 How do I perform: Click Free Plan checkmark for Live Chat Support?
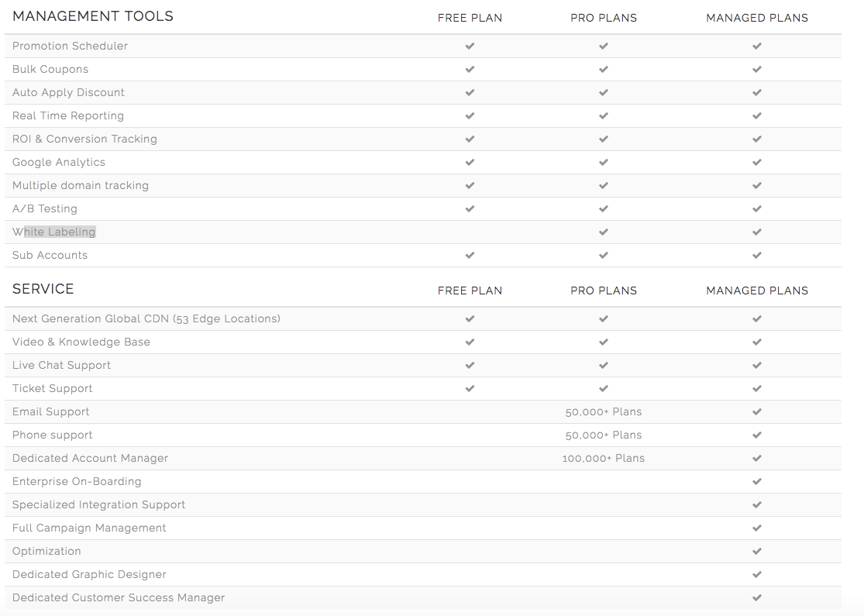[x=470, y=365]
